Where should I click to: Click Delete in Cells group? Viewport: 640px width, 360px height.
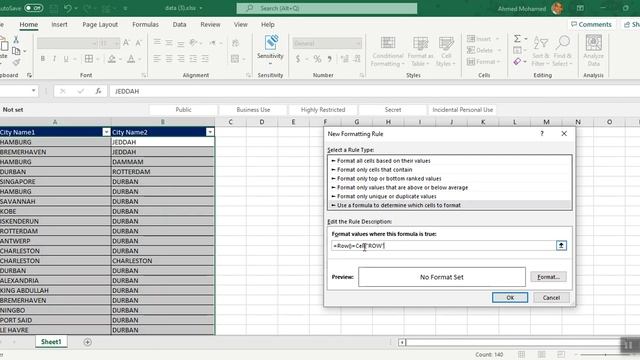click(484, 50)
